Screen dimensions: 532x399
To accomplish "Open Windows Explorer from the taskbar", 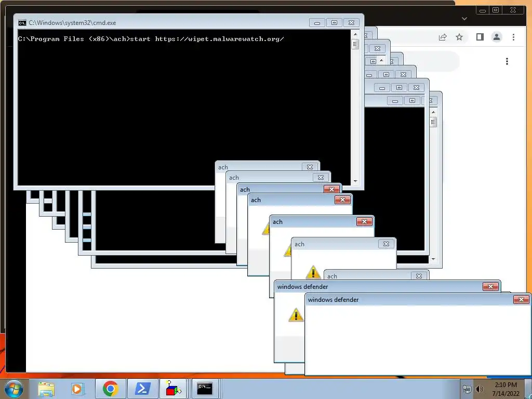I will (46, 389).
